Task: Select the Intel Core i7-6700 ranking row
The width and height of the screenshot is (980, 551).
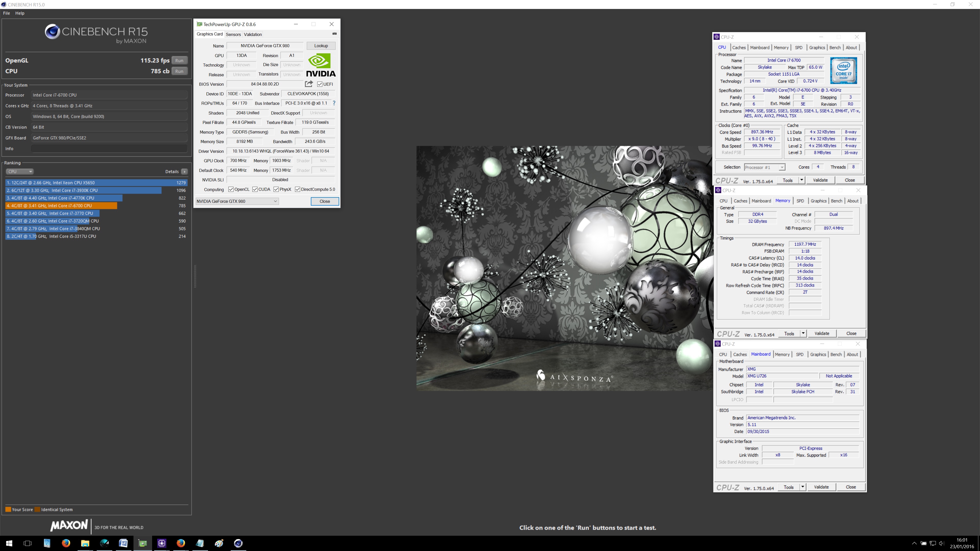Action: [96, 206]
